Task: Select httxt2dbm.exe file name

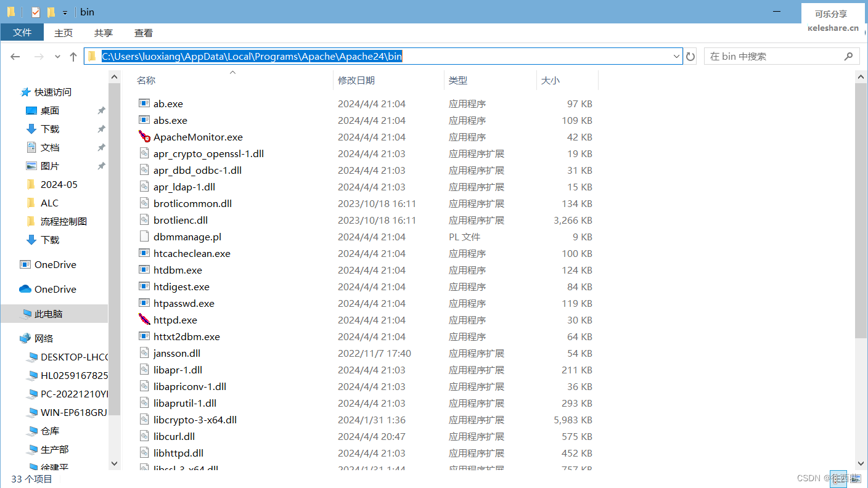Action: pos(187,336)
